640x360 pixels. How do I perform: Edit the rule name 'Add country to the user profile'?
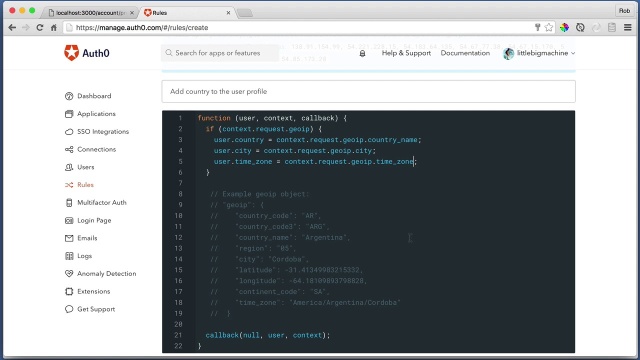click(369, 91)
